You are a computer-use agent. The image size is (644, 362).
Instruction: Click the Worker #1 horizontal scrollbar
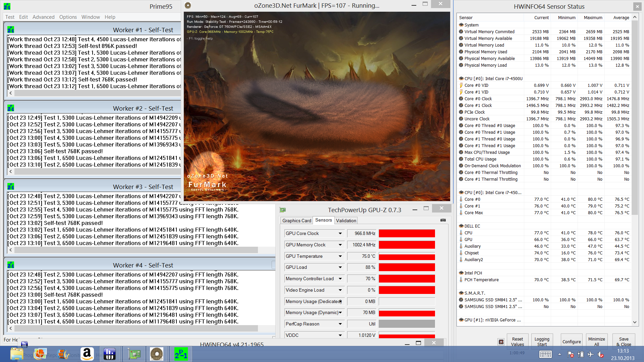[x=97, y=93]
